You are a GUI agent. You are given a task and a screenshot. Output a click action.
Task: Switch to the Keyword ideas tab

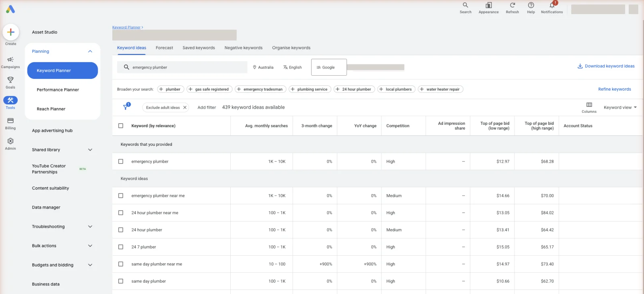[132, 48]
